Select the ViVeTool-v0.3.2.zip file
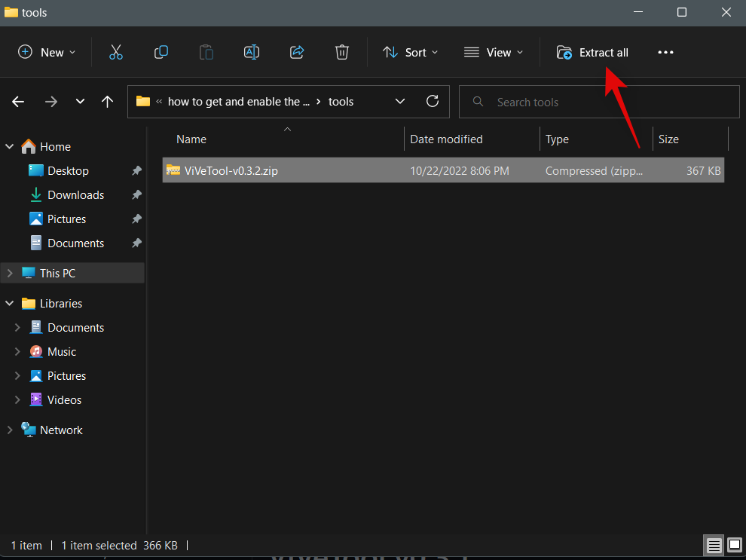Image resolution: width=746 pixels, height=560 pixels. [231, 171]
